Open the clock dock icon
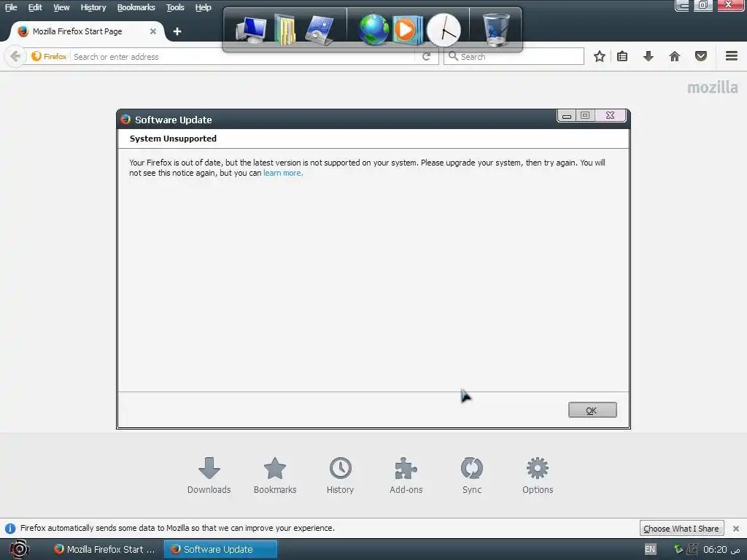747x560 pixels. pyautogui.click(x=444, y=30)
